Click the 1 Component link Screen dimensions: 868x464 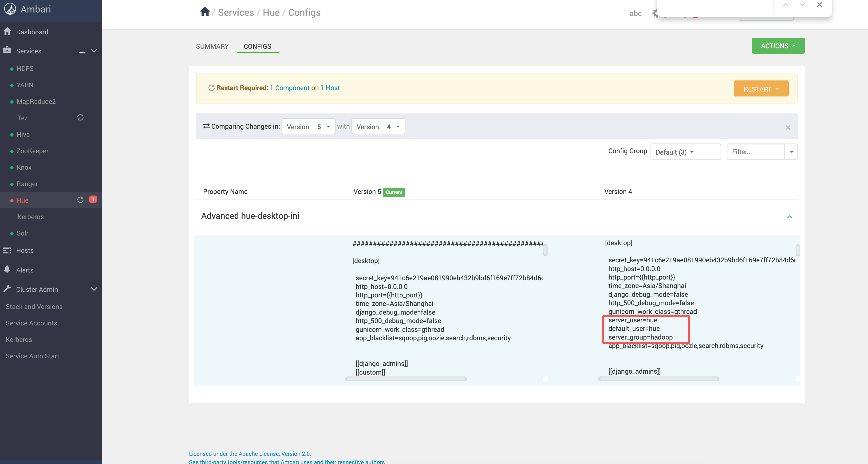pos(290,88)
